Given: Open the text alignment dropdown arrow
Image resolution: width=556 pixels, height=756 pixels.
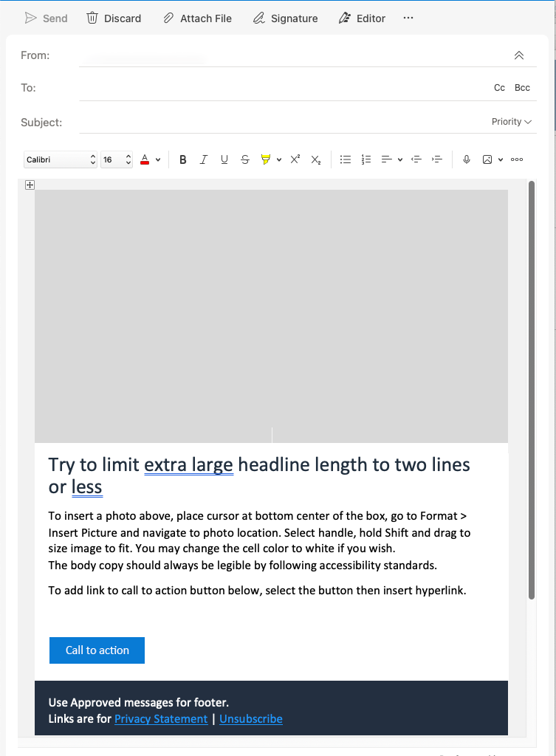Looking at the screenshot, I should 399,160.
